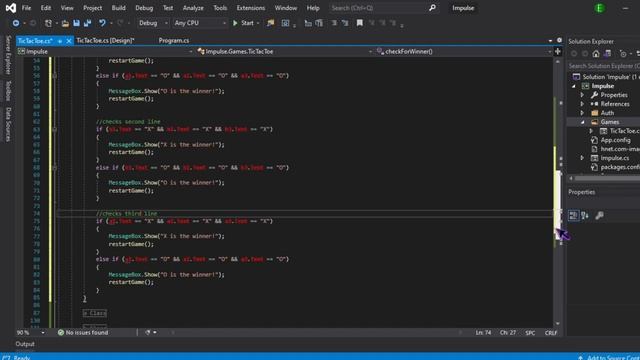Open the Extensions menu

click(x=251, y=8)
